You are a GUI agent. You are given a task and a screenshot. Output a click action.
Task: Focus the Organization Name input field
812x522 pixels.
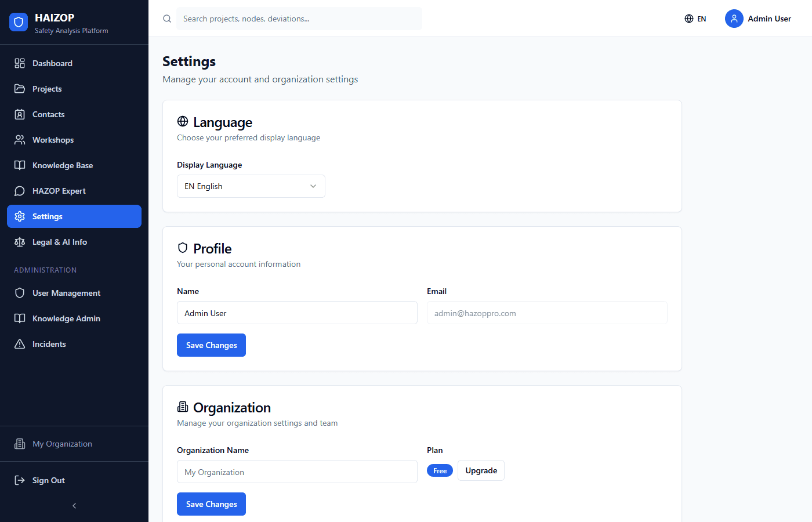(297, 472)
